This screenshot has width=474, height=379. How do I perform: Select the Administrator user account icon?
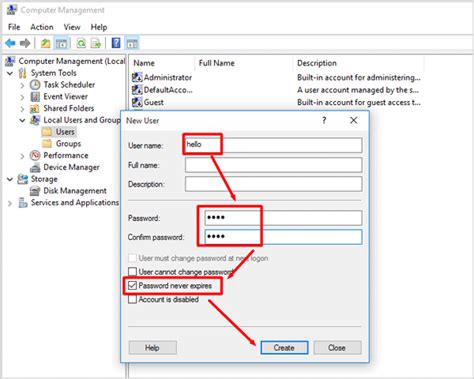[x=137, y=77]
